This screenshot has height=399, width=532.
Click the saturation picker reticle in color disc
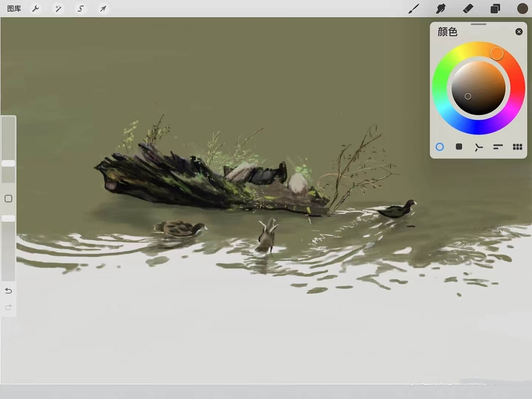click(x=468, y=96)
